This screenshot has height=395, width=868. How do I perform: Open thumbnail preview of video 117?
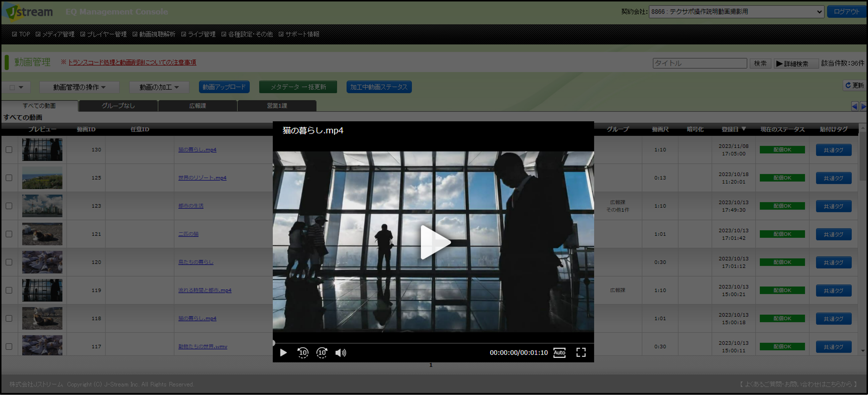pyautogui.click(x=42, y=345)
